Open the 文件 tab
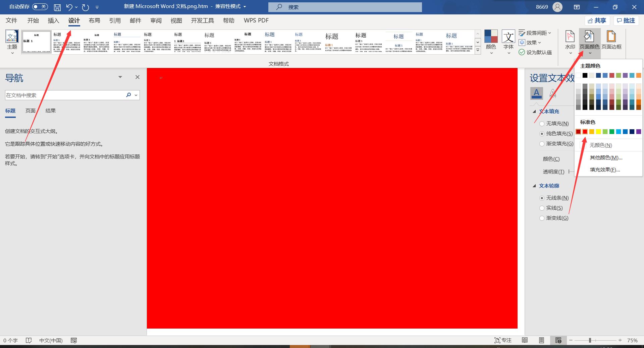The image size is (644, 348). (x=11, y=20)
